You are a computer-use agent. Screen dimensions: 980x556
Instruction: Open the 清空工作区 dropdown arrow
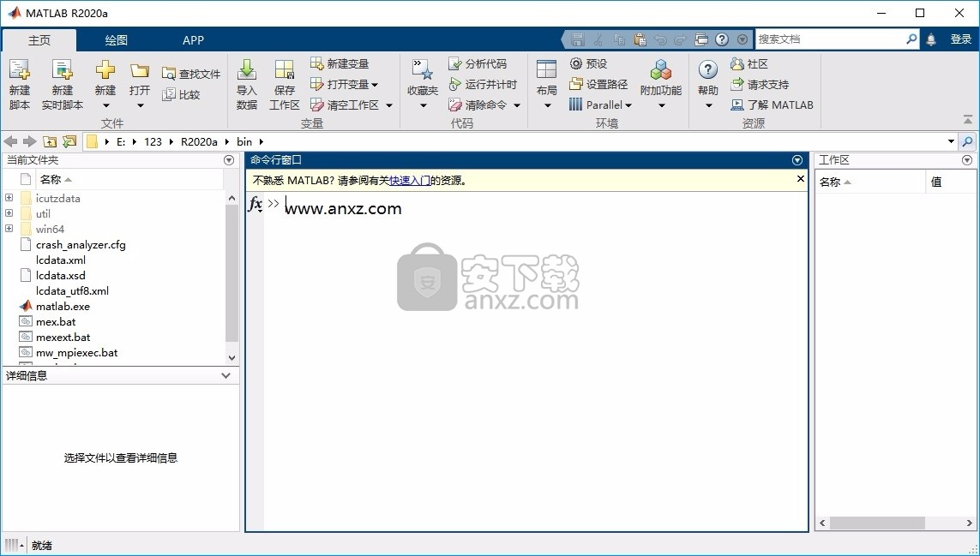click(x=388, y=105)
